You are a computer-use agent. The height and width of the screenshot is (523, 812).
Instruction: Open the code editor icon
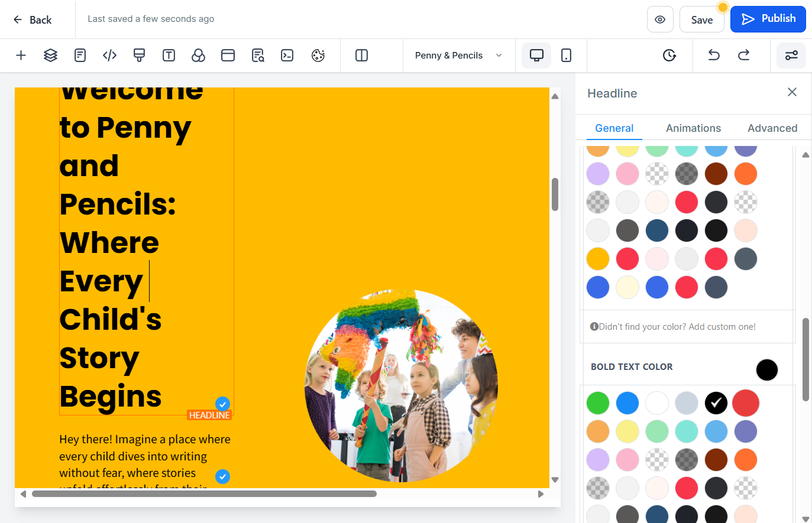coord(109,56)
